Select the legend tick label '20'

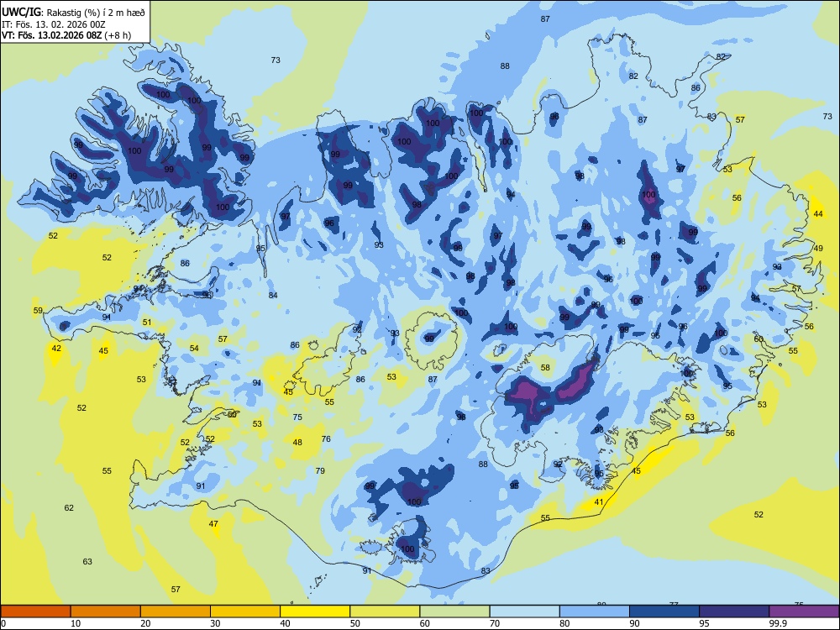tap(145, 623)
